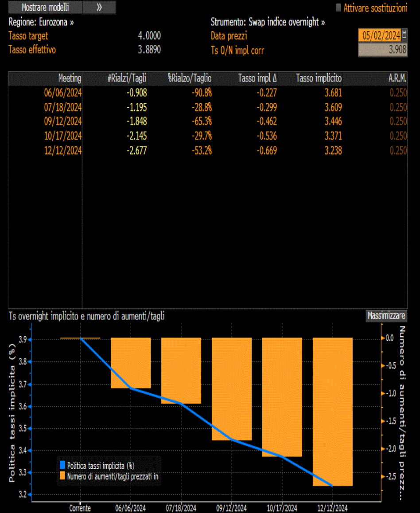Select the 12/12/2024 meeting row
This screenshot has height=513, width=420.
point(208,151)
